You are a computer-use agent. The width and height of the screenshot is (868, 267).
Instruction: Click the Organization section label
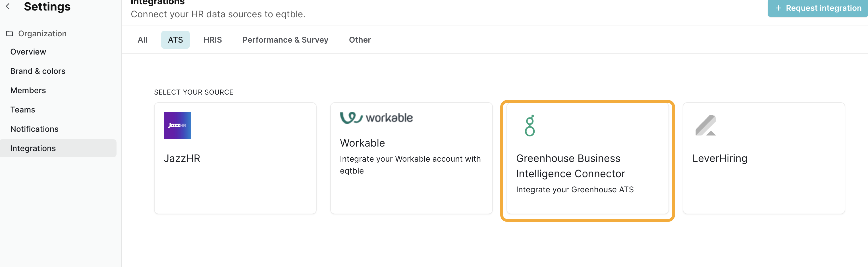(x=42, y=34)
